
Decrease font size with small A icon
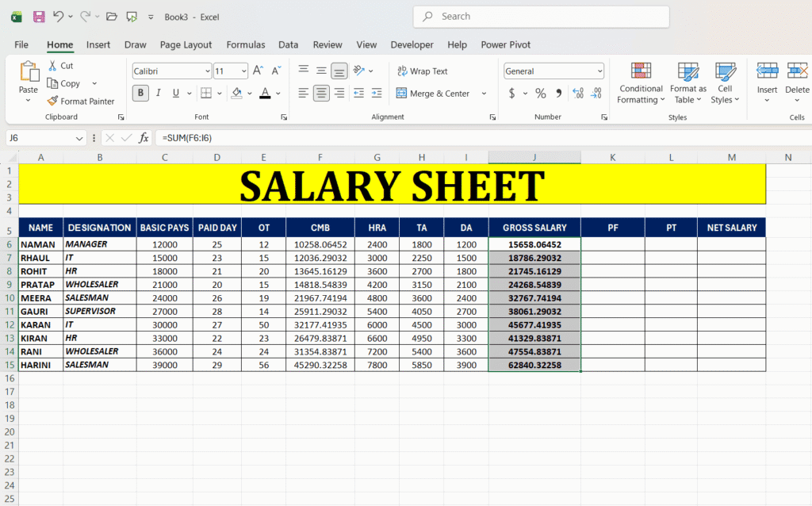tap(276, 71)
